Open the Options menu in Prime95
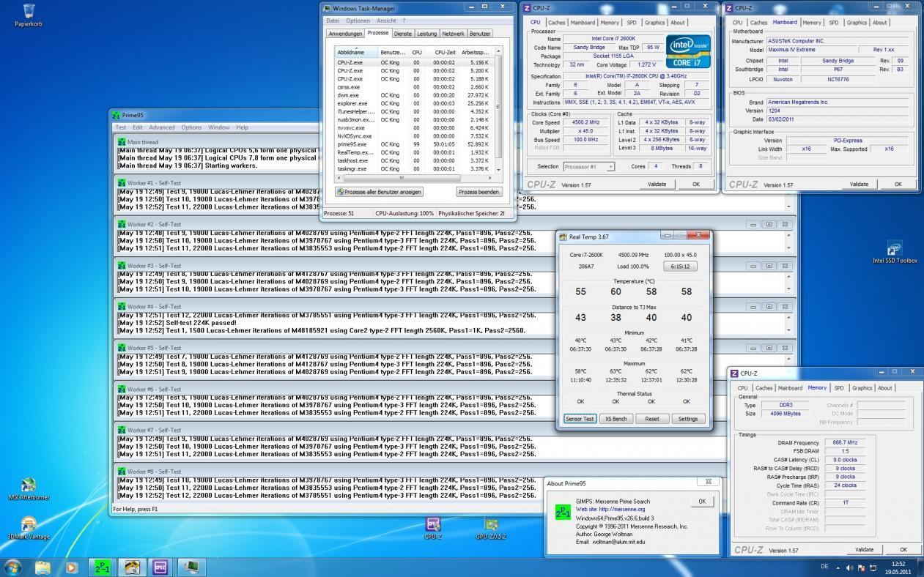The height and width of the screenshot is (577, 924). point(191,127)
